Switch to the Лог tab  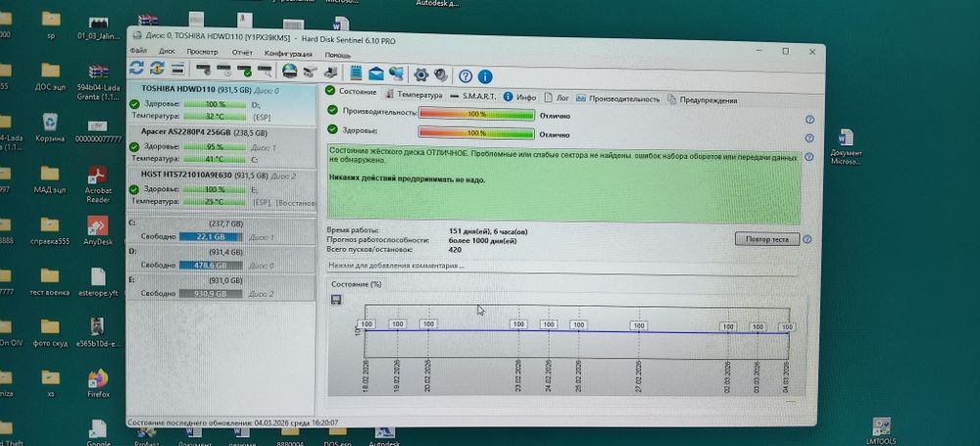tap(557, 98)
